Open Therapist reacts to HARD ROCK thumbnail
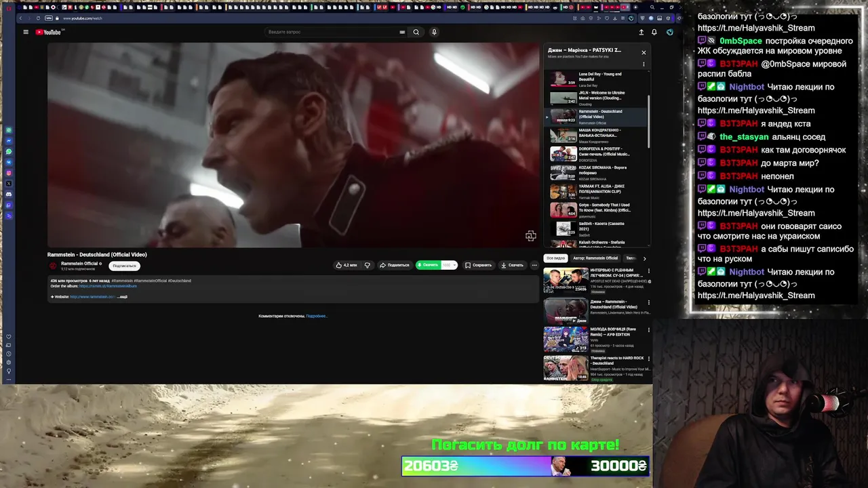The width and height of the screenshot is (868, 488). [566, 367]
